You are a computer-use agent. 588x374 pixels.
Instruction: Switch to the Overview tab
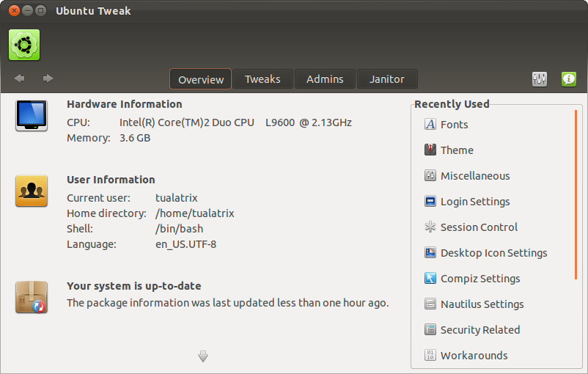point(201,79)
